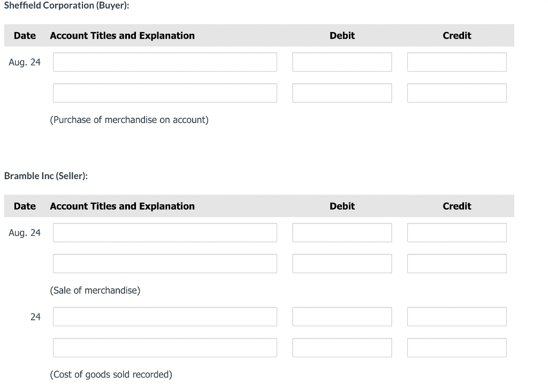This screenshot has height=392, width=548.
Task: Select Debit field above Cost of goods sold note
Action: click(x=342, y=348)
